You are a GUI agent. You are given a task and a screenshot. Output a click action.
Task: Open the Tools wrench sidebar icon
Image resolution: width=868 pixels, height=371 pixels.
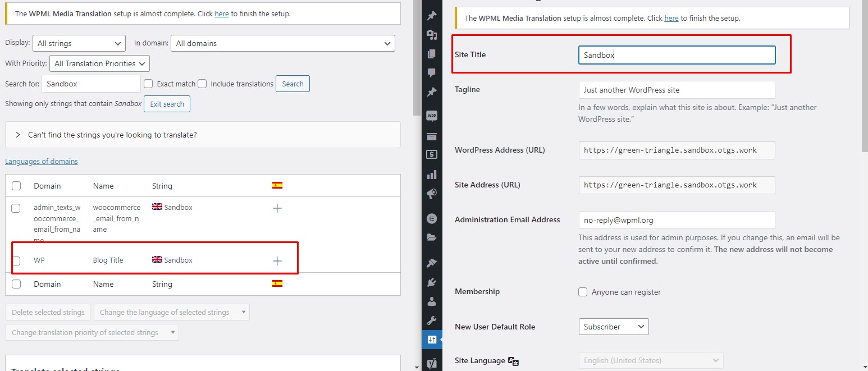(x=432, y=320)
